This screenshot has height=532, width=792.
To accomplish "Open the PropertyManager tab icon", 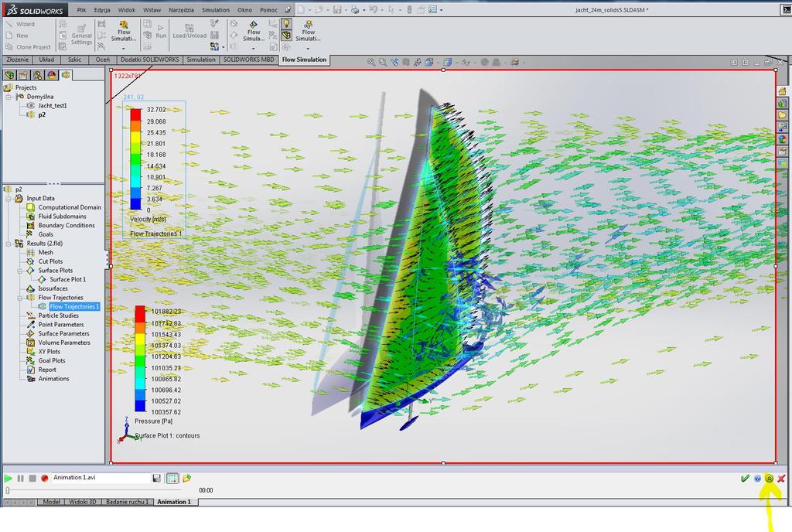I will click(23, 75).
